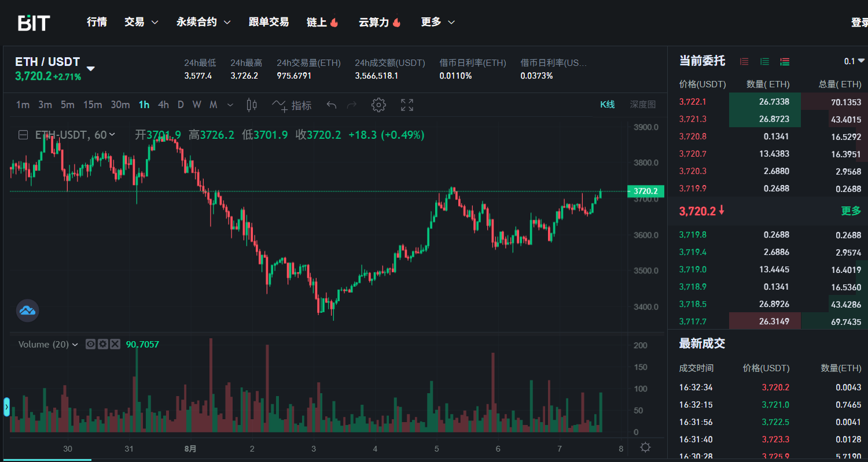Viewport: 868px width, 462px height.
Task: Expand more timeframe options chevron
Action: pos(230,105)
